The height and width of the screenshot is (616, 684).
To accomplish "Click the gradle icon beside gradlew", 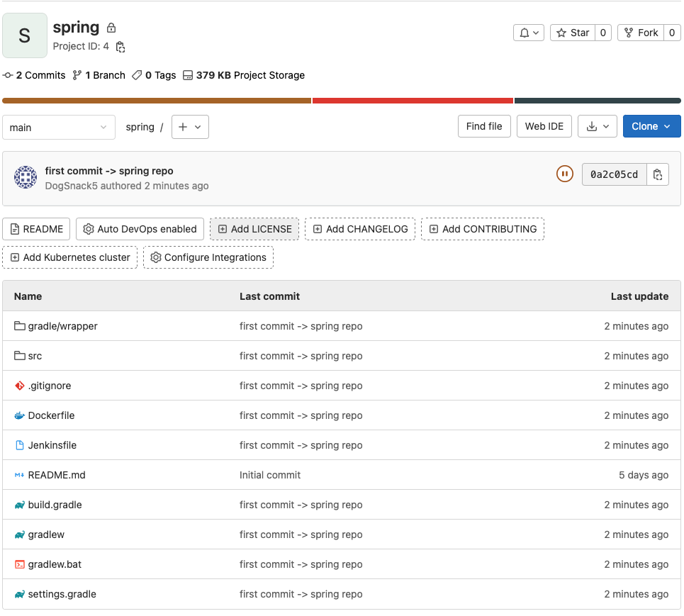I will click(x=19, y=535).
